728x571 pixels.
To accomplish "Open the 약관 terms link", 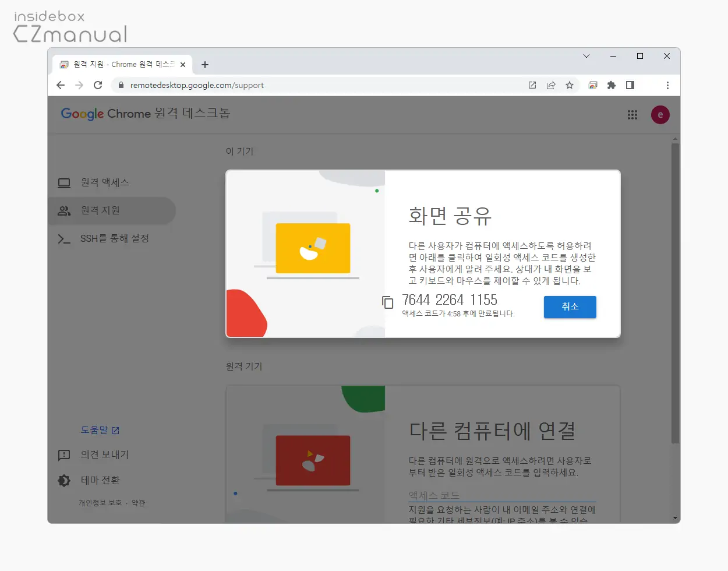I will 138,503.
